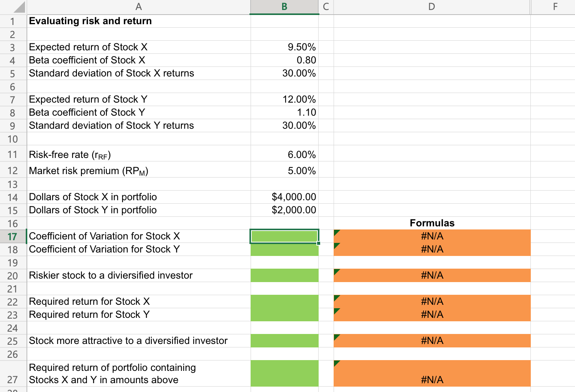
Task: Click the #N/A cell in row 22
Action: (432, 302)
